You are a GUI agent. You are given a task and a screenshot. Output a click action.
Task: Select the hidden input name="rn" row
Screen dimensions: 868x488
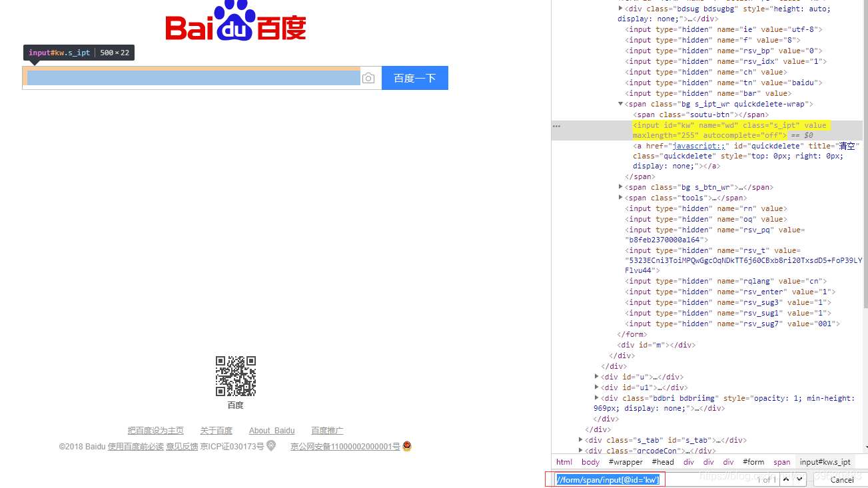coord(705,208)
